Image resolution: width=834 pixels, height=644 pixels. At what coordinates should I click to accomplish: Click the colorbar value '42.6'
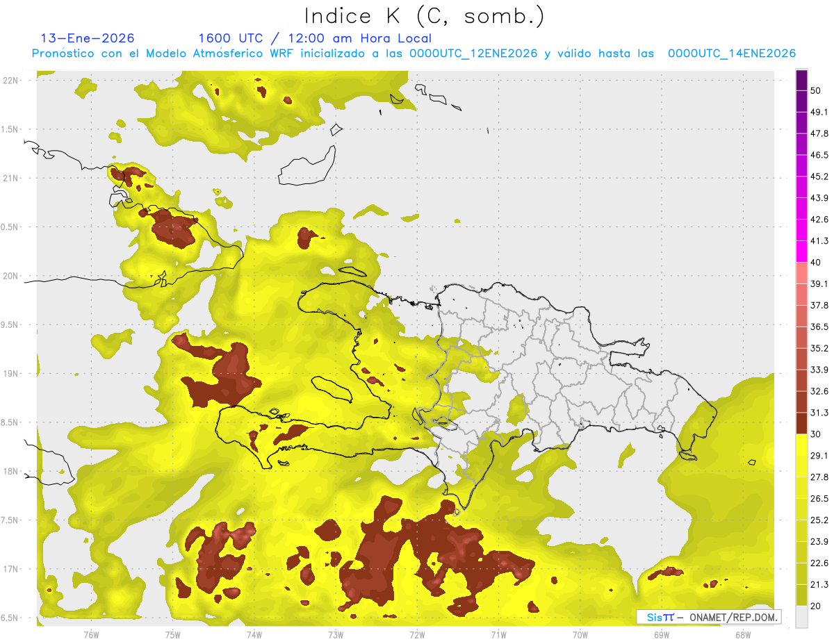point(819,220)
